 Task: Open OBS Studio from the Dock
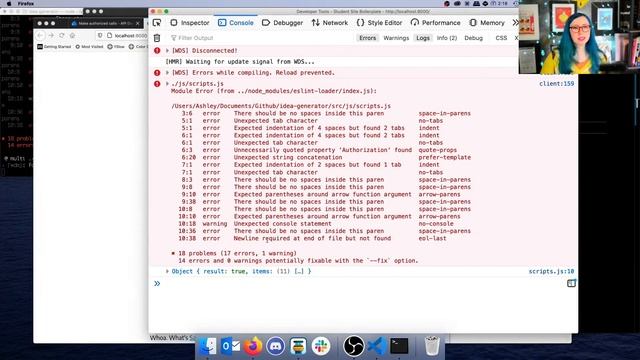pyautogui.click(x=353, y=346)
